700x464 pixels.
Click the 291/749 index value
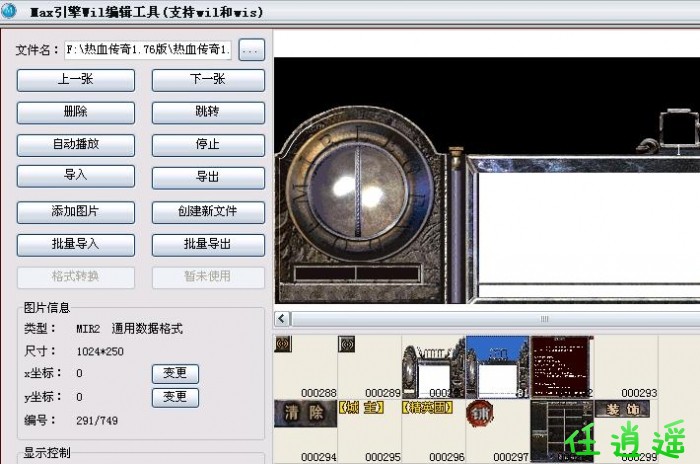click(x=97, y=421)
